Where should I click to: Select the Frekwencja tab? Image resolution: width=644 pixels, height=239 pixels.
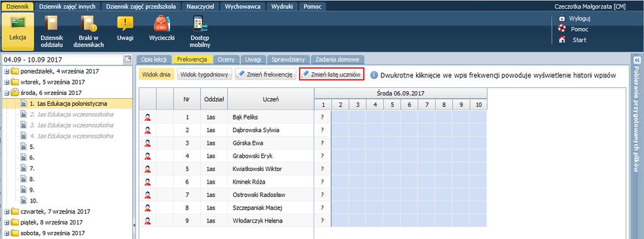tap(192, 60)
